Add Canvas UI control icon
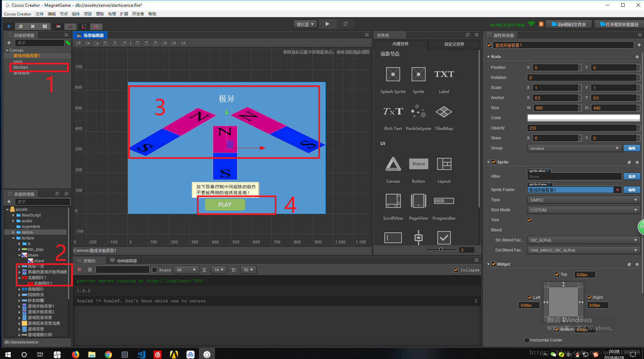Viewport: 644px width, 359px height. click(x=393, y=164)
